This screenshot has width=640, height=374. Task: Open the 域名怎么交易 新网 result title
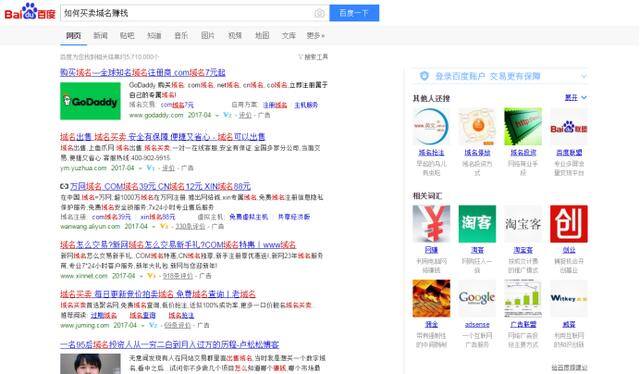pos(178,245)
